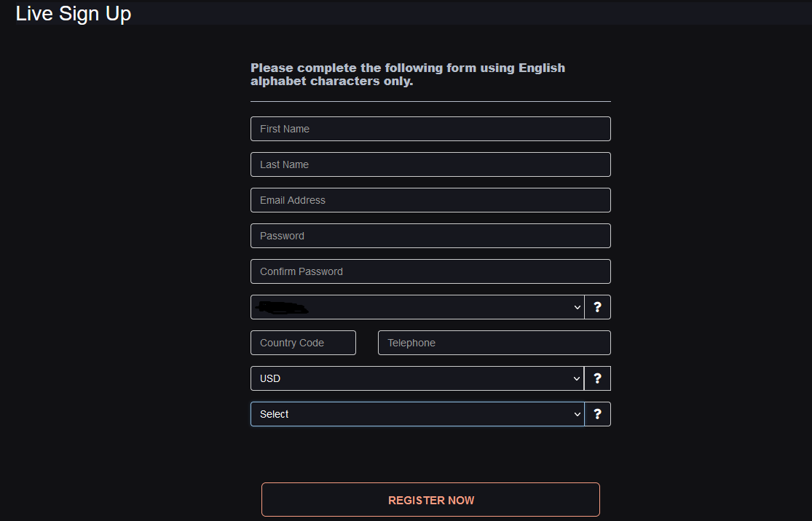Select the Telephone number field
812x521 pixels.
pos(494,343)
